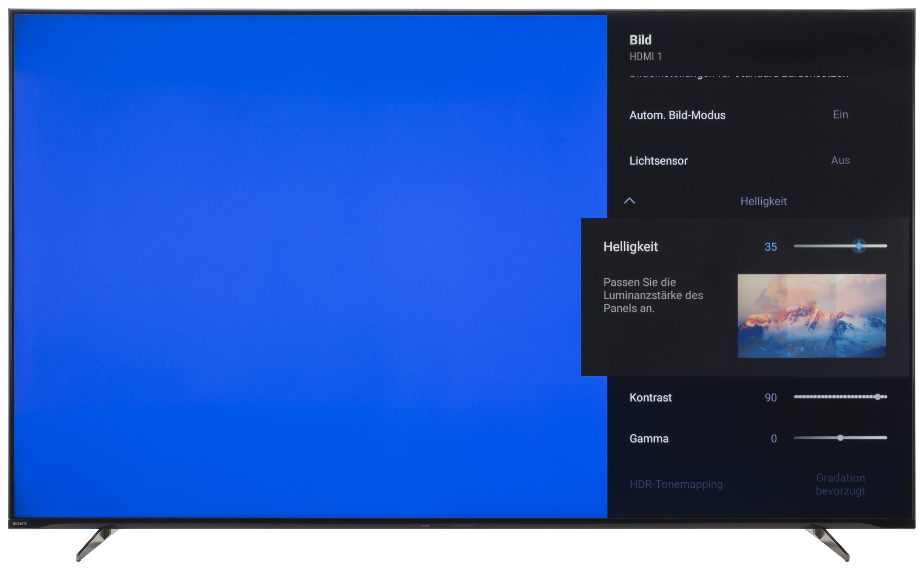Click the Aus value next to Lichtsensor

point(840,160)
